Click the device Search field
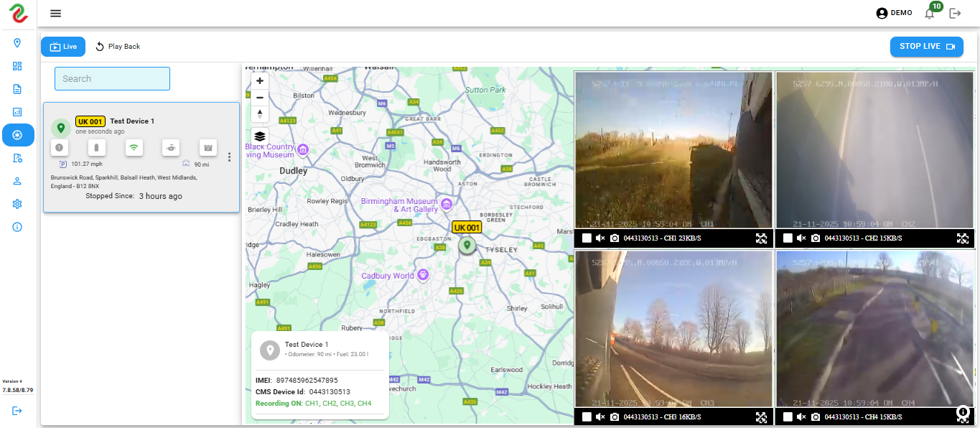The image size is (980, 428). (x=112, y=79)
